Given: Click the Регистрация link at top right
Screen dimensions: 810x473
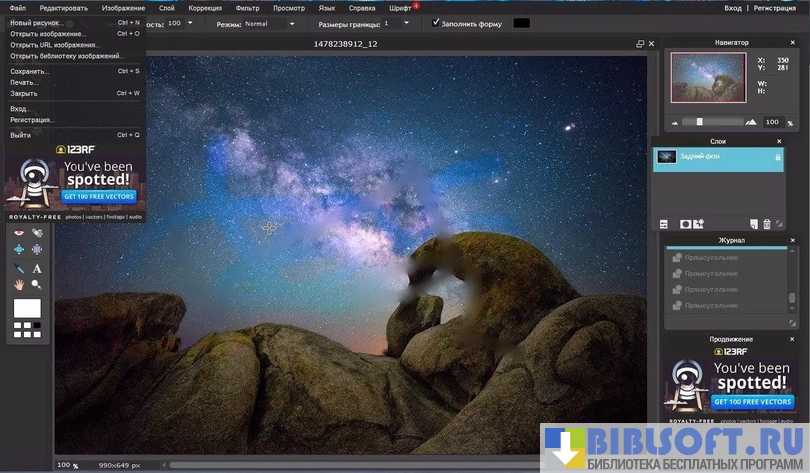Looking at the screenshot, I should (x=775, y=7).
